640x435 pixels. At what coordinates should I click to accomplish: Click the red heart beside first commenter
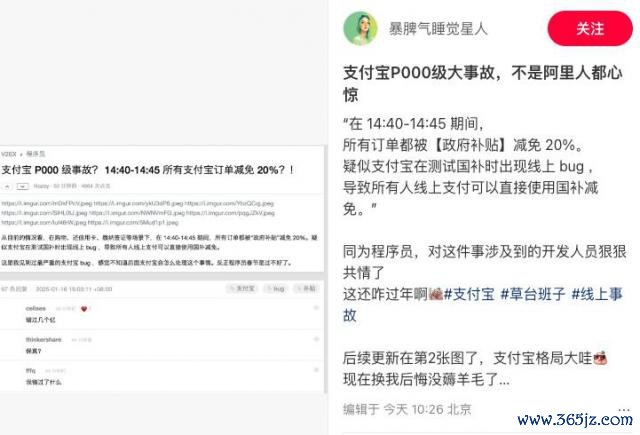pyautogui.click(x=84, y=309)
